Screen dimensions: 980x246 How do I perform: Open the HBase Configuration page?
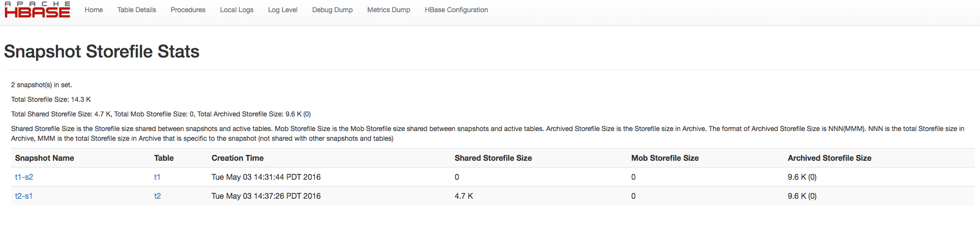tap(456, 10)
